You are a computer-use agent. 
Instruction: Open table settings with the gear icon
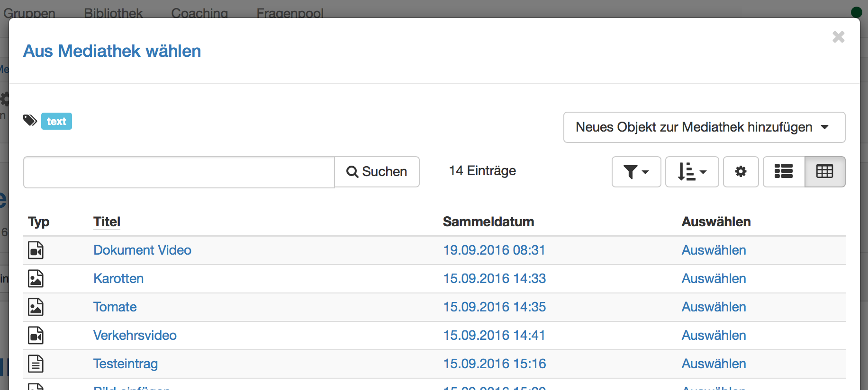741,172
